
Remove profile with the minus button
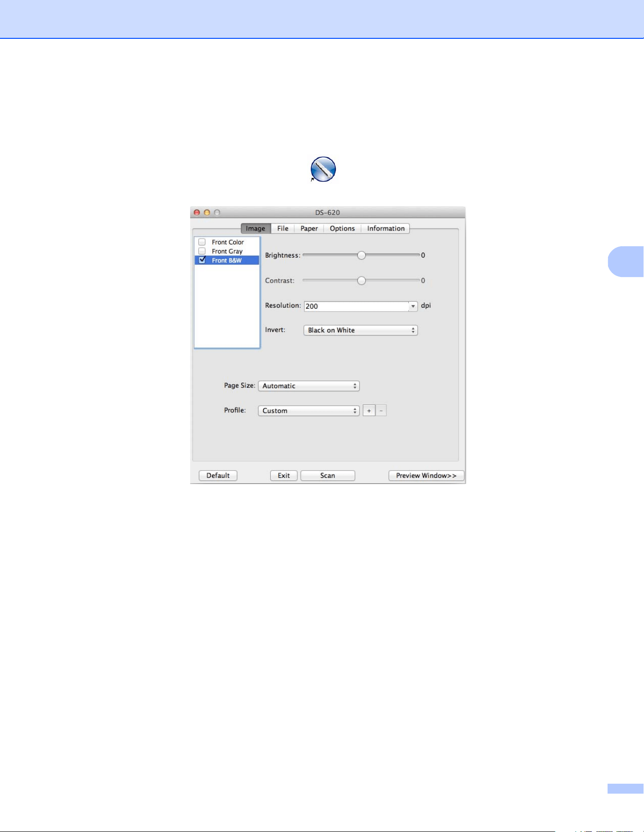[x=381, y=411]
